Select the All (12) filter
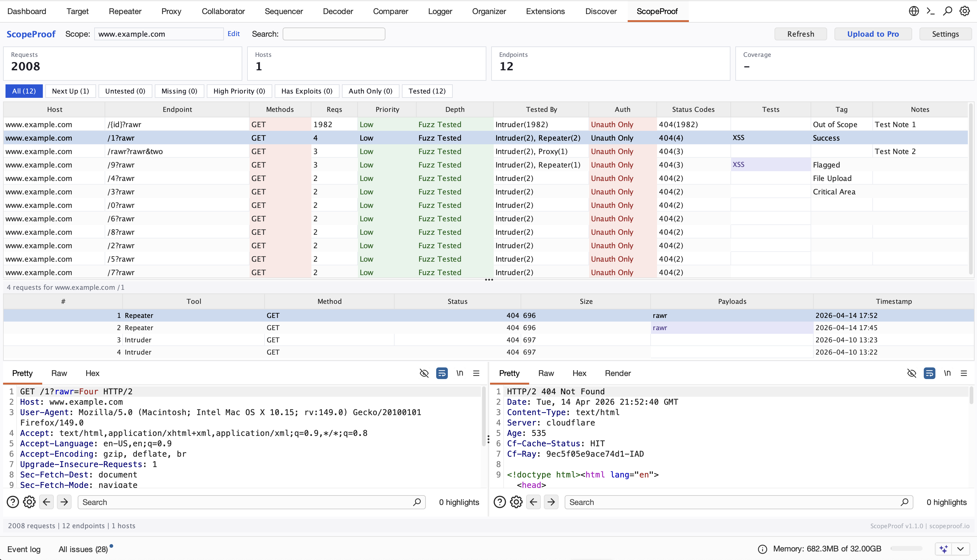Viewport: 977px width, 560px height. (24, 91)
